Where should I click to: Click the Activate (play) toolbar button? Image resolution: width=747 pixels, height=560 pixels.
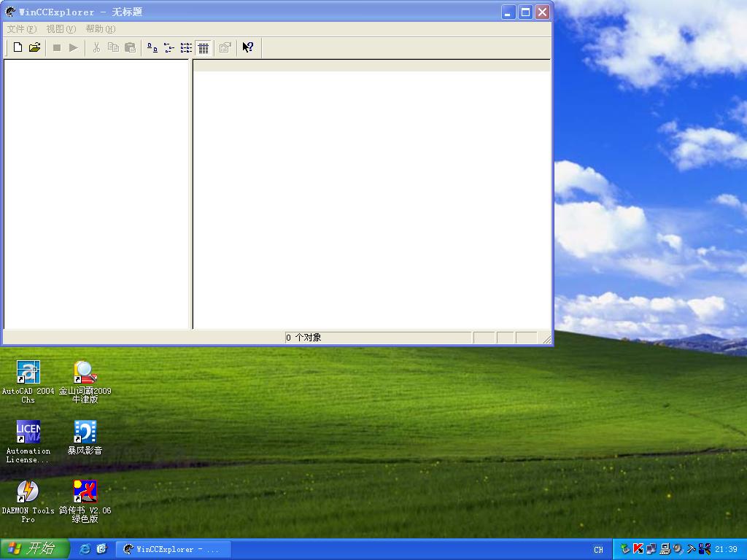coord(74,47)
